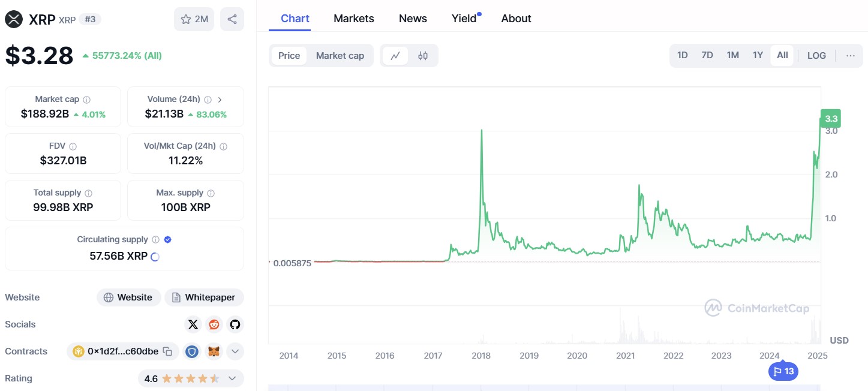Open the XRP Reddit community

214,324
